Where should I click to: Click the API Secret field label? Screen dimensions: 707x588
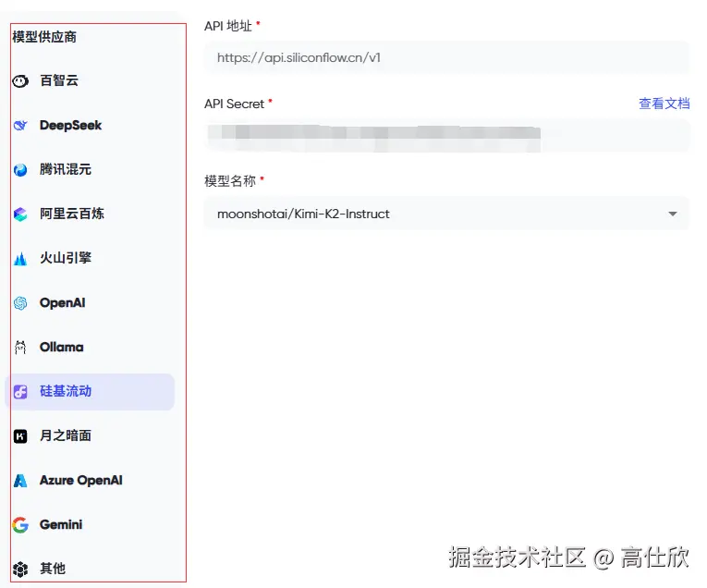point(235,104)
